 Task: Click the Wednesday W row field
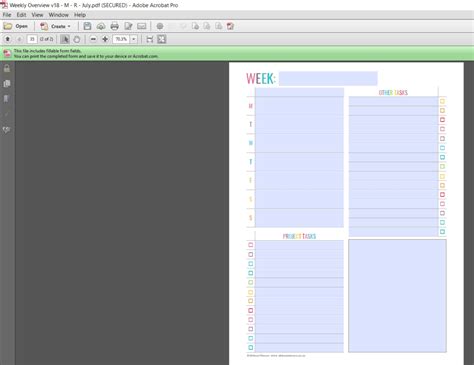pos(299,143)
